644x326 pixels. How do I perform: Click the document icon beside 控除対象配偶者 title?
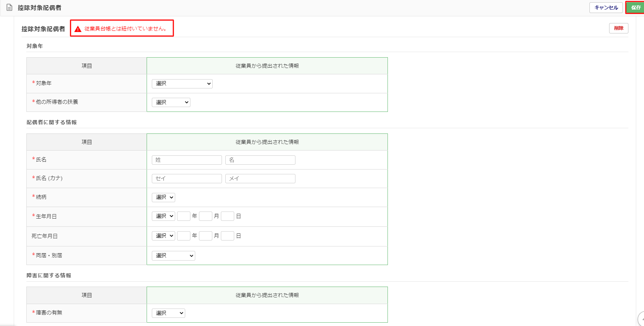10,7
